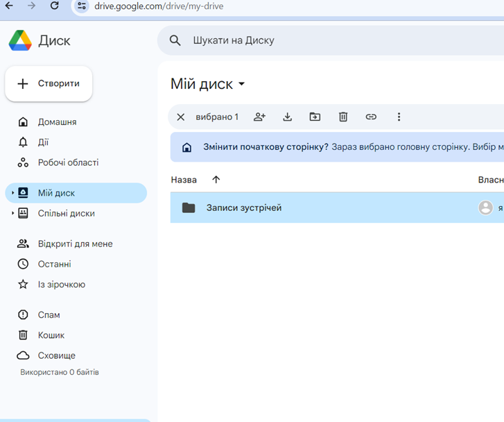Open the three-dot more actions menu
Image resolution: width=504 pixels, height=422 pixels.
399,117
